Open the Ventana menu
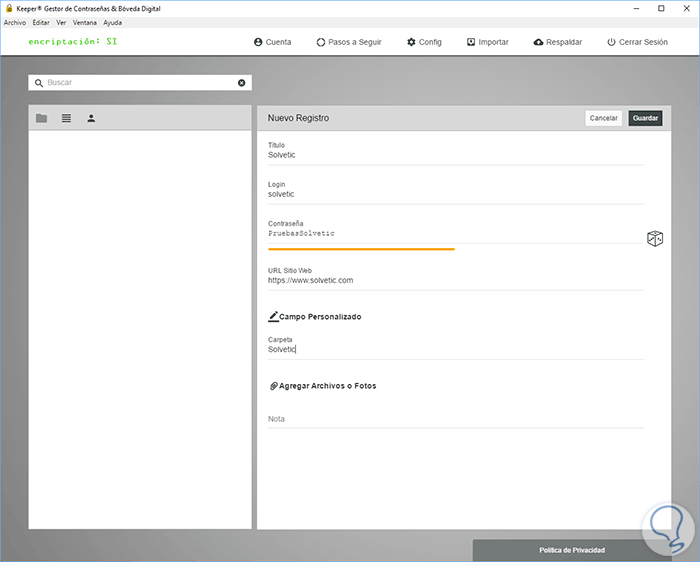Viewport: 700px width, 562px height. (85, 22)
